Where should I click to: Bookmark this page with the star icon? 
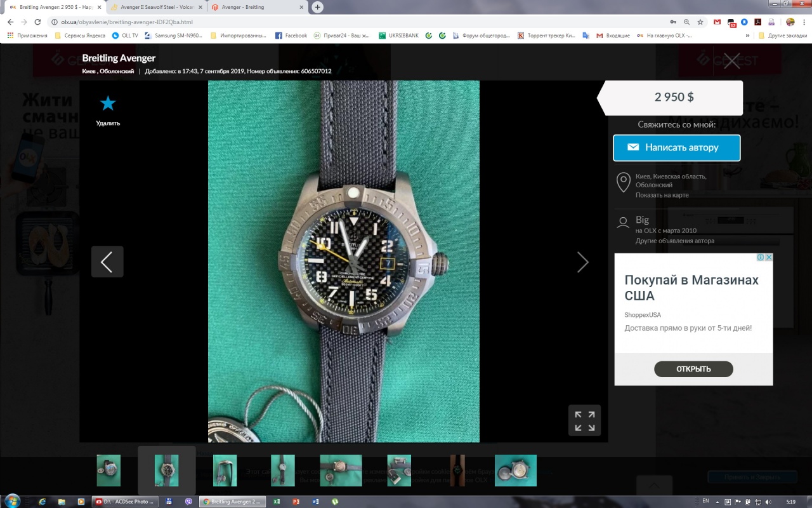(x=700, y=22)
